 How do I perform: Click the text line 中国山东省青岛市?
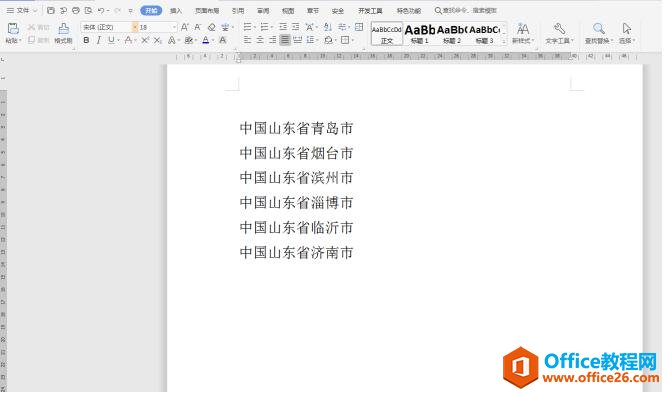(296, 128)
